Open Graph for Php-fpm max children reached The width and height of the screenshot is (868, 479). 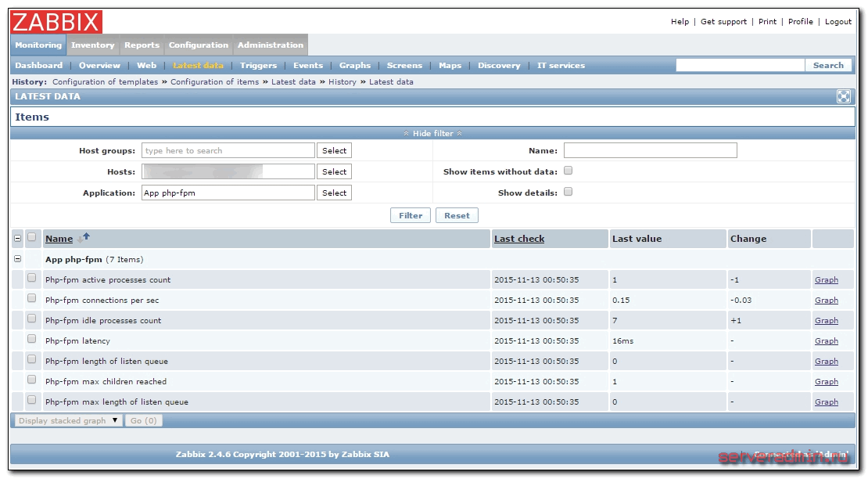826,381
